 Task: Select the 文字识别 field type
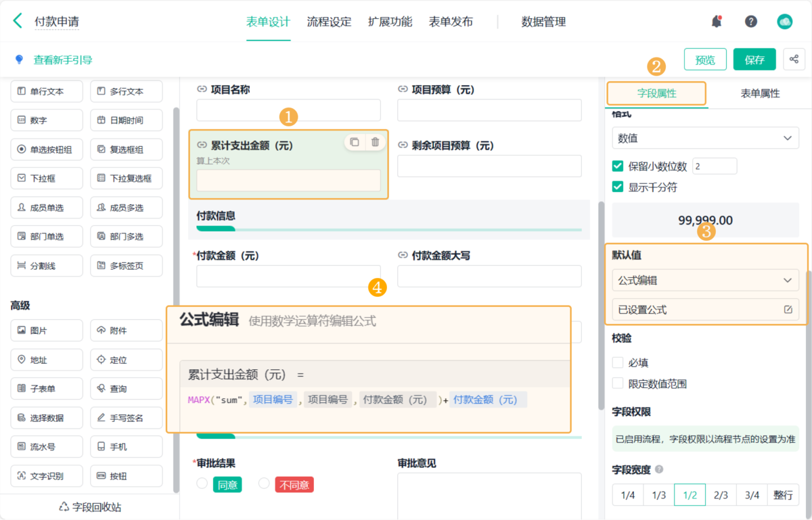pyautogui.click(x=46, y=475)
